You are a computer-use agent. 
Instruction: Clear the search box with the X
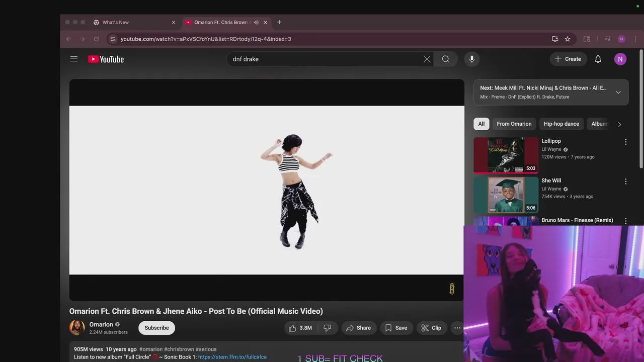point(427,59)
